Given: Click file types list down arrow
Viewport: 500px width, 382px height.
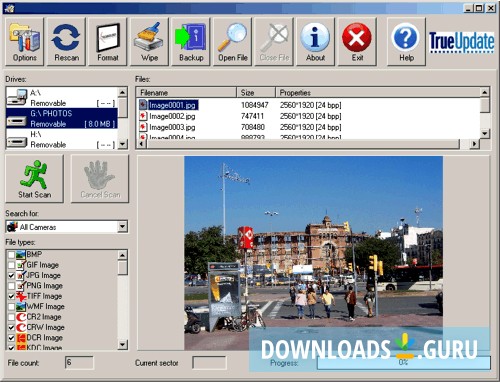Looking at the screenshot, I should 123,344.
